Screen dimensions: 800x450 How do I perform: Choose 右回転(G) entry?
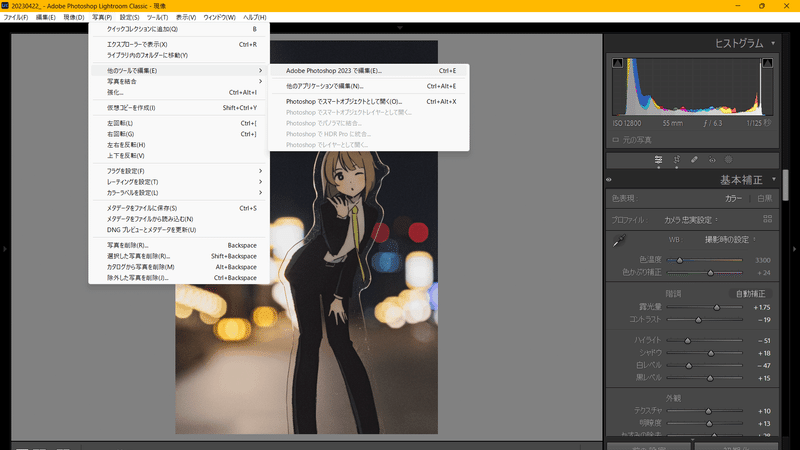tap(179, 134)
